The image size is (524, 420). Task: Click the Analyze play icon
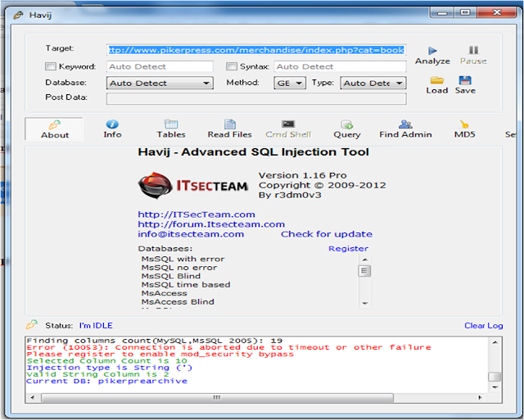432,51
